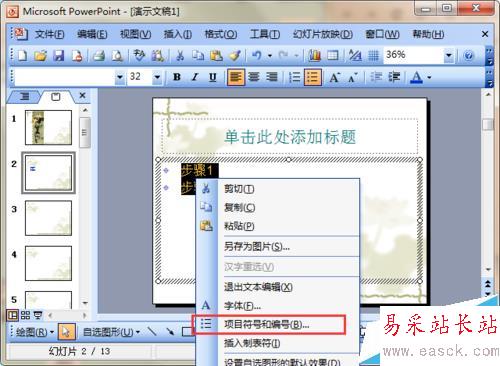
Task: Switch to the slides thumbnail tab
Action: (x=56, y=97)
